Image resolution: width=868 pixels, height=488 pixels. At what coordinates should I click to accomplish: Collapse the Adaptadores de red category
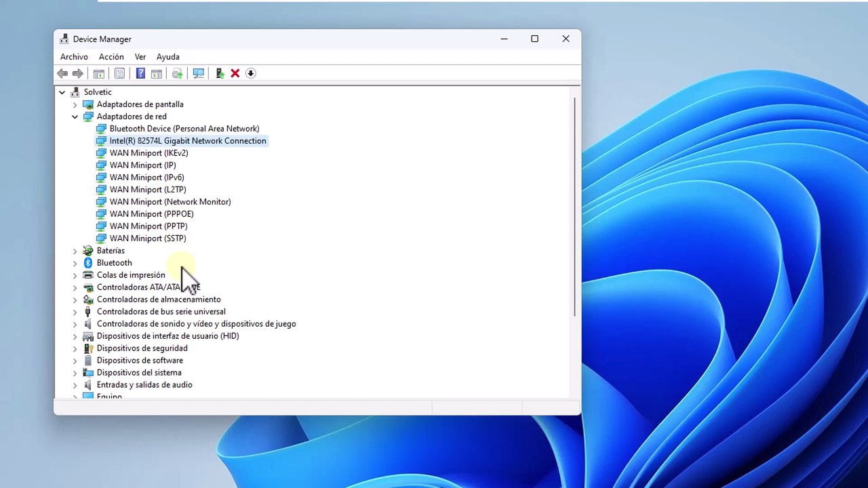[x=75, y=117]
